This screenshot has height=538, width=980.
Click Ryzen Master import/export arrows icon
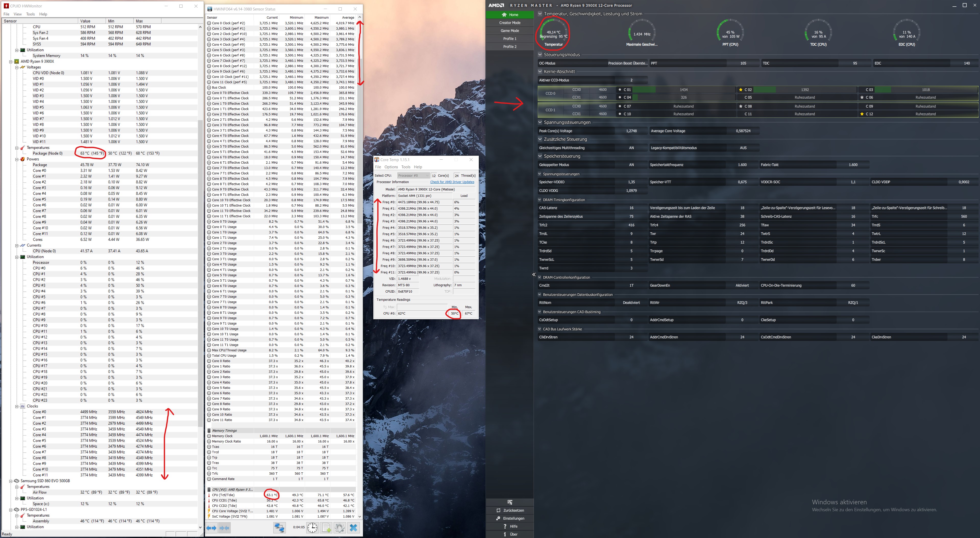pyautogui.click(x=510, y=502)
